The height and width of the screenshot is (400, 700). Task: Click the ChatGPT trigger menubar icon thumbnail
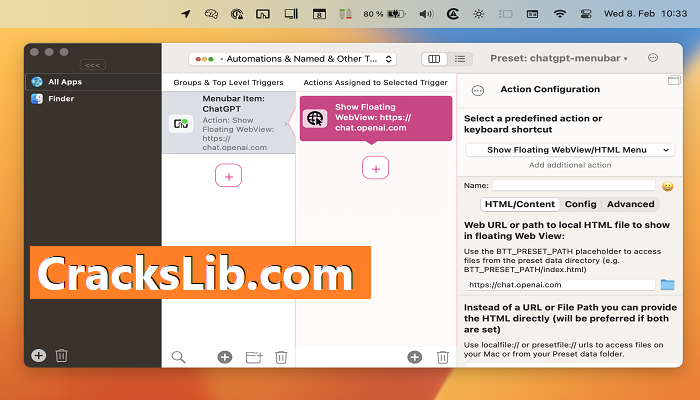181,124
